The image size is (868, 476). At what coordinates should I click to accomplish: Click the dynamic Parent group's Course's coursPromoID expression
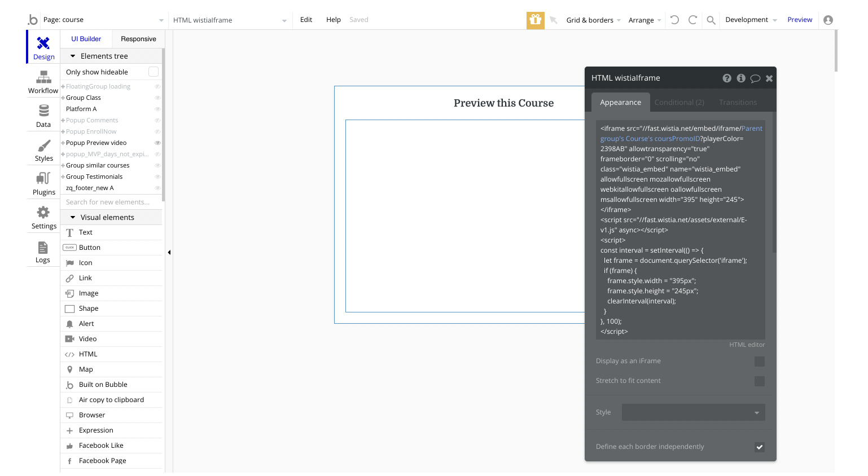tap(682, 134)
